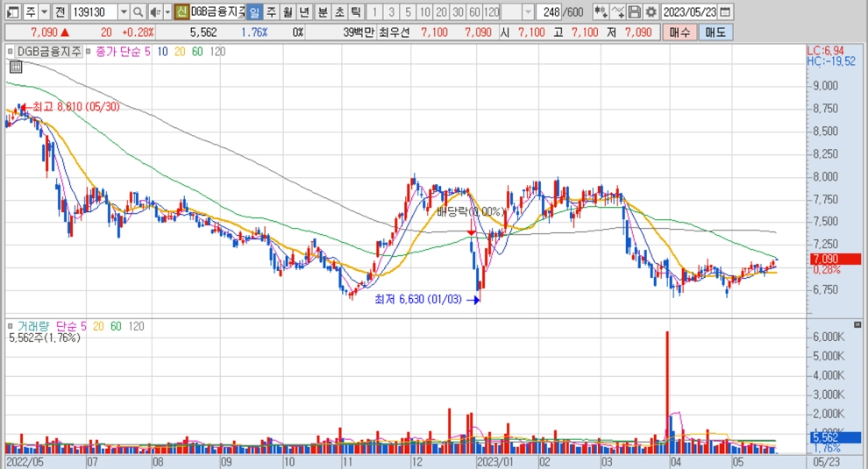Select the 분 (minute) chart tab

(x=322, y=12)
